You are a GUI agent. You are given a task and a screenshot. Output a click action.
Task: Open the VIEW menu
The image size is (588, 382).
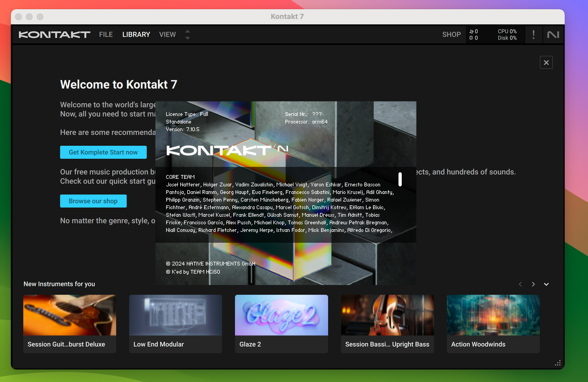(x=168, y=34)
